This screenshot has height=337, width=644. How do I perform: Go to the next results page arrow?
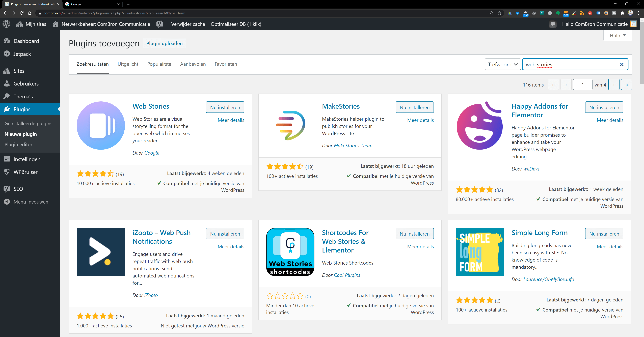tap(614, 85)
